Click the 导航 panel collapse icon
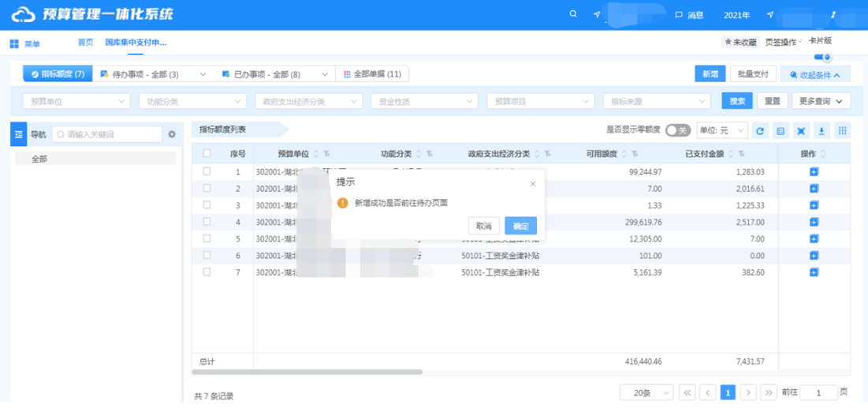Screen dimensions: 868x412 (x=18, y=134)
